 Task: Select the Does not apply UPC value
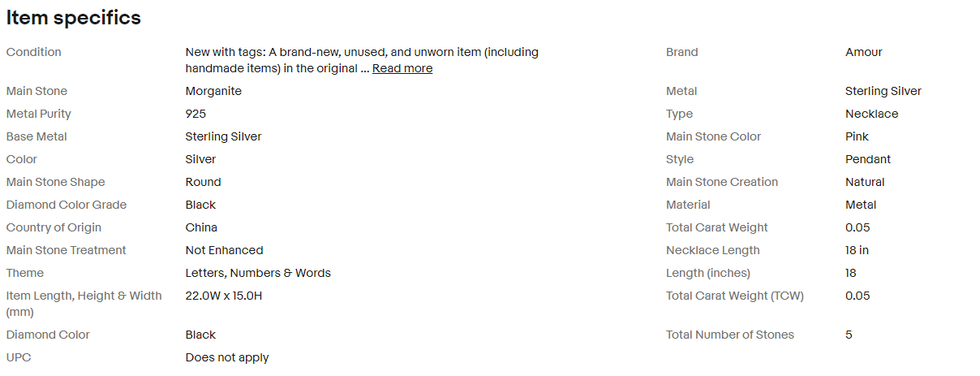227,357
